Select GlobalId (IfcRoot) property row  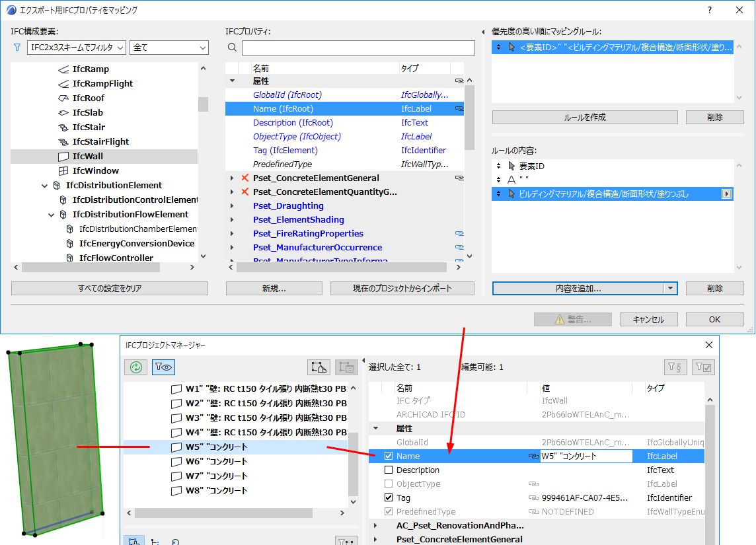pos(344,95)
